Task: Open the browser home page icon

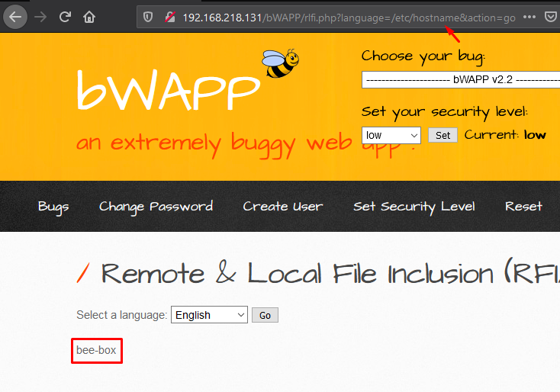Action: [89, 17]
